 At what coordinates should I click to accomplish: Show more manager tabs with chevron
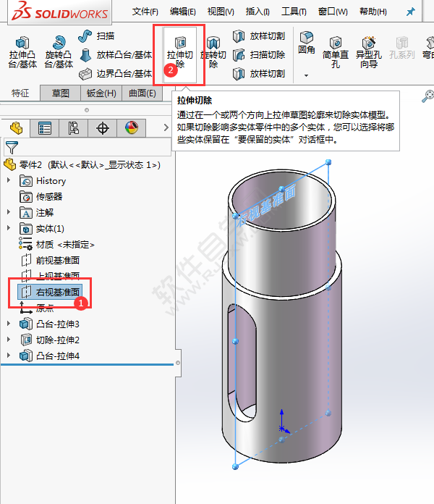(x=166, y=127)
